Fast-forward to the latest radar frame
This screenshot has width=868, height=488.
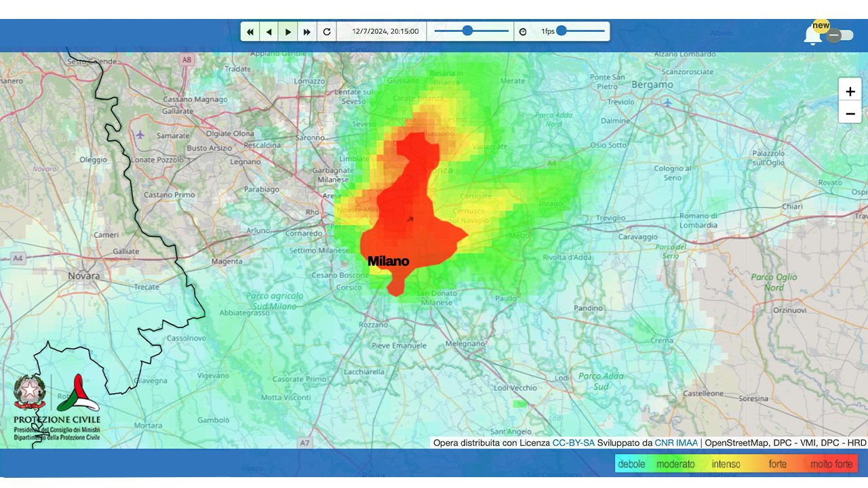click(307, 31)
